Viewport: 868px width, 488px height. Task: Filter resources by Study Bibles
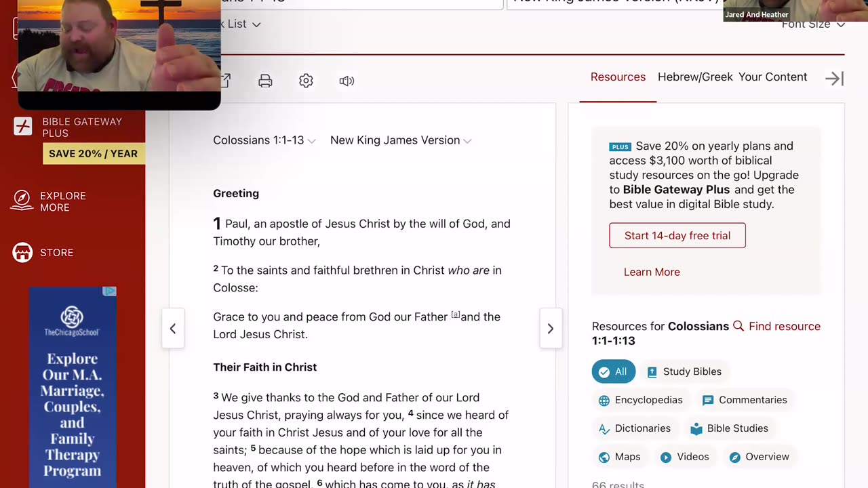point(684,371)
